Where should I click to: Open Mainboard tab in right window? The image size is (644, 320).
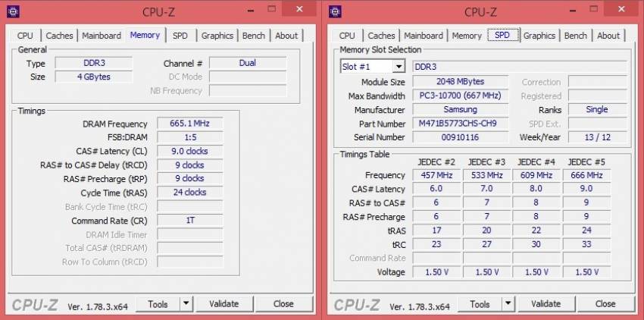point(424,36)
